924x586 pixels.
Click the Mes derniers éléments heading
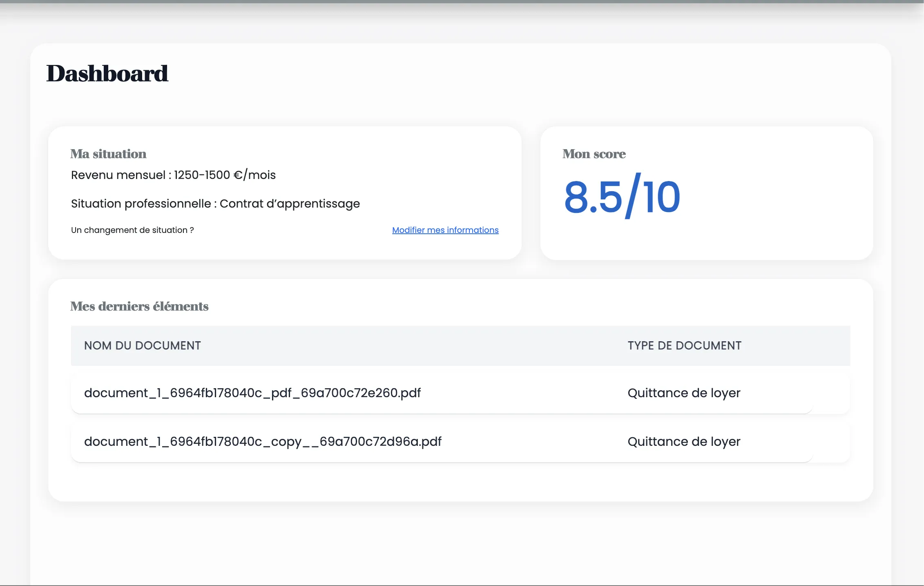coord(139,306)
